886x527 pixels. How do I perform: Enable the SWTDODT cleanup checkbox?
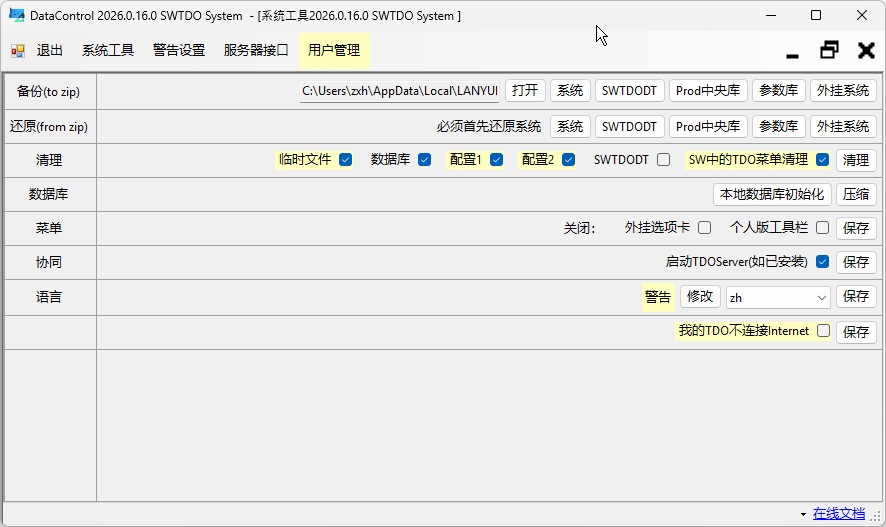[663, 160]
